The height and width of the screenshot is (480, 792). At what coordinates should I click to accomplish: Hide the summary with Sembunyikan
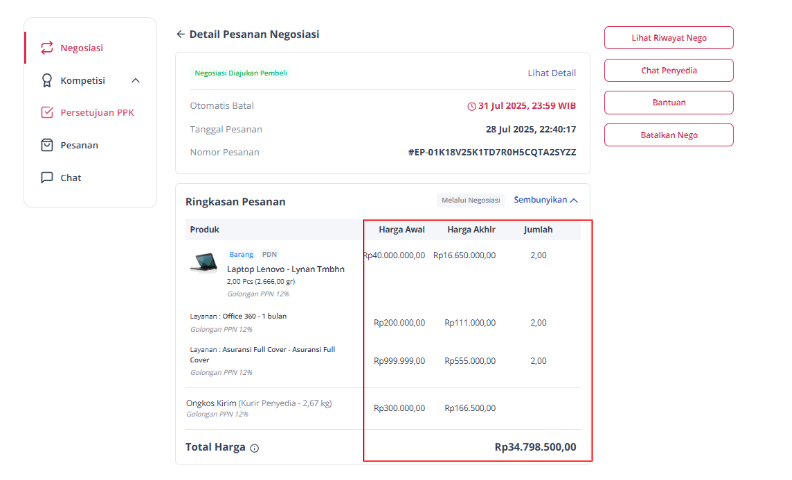pos(546,200)
